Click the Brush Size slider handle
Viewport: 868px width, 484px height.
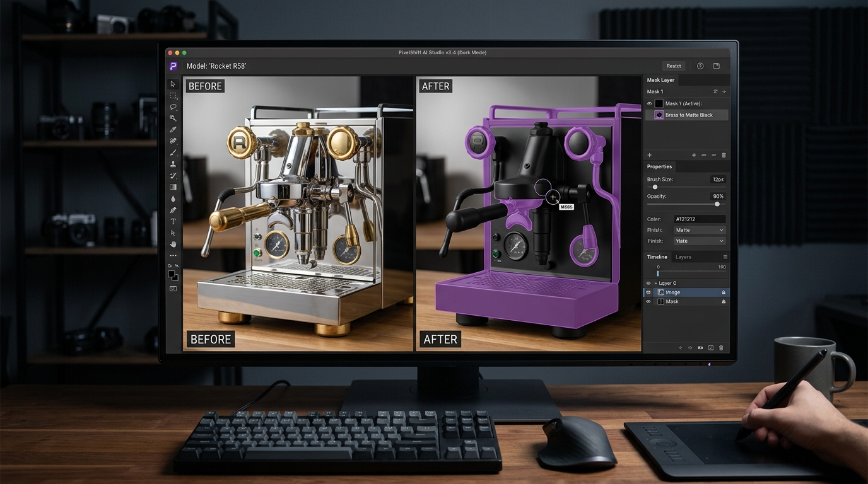click(655, 187)
